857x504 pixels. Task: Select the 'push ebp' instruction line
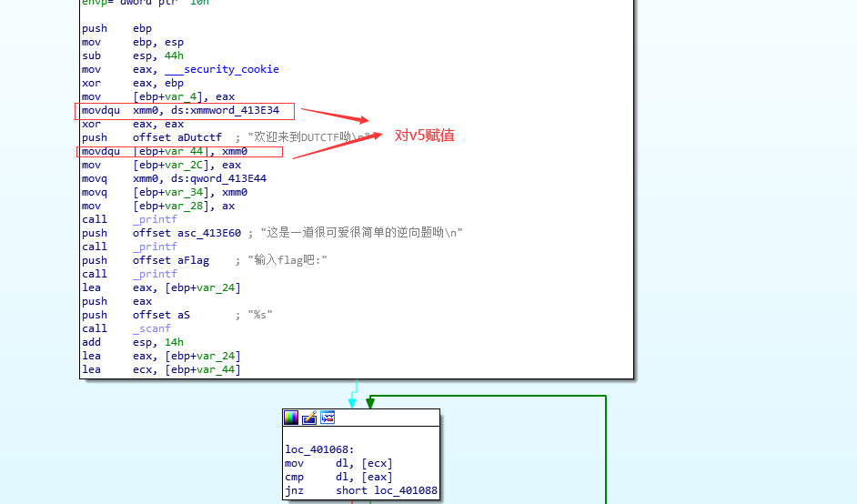pos(117,28)
